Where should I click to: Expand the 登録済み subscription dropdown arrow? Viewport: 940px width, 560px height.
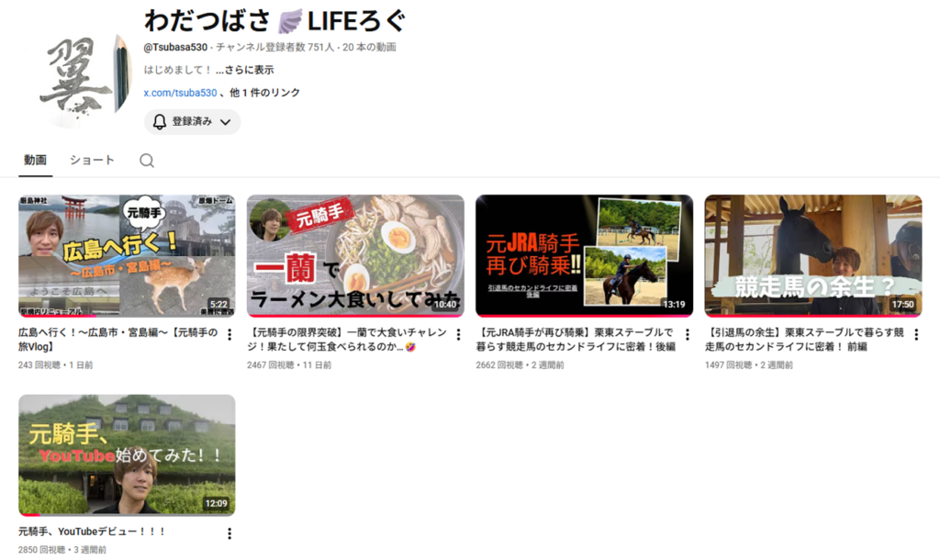click(x=225, y=122)
